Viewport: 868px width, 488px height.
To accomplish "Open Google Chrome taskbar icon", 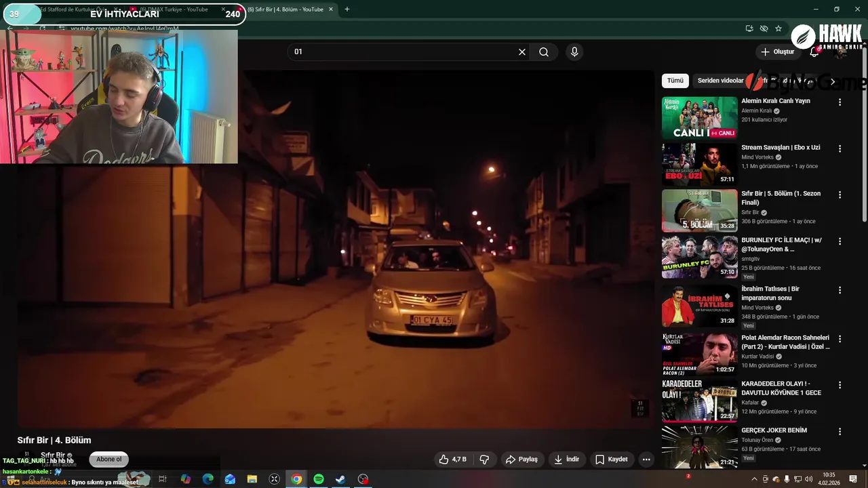I will coord(296,479).
